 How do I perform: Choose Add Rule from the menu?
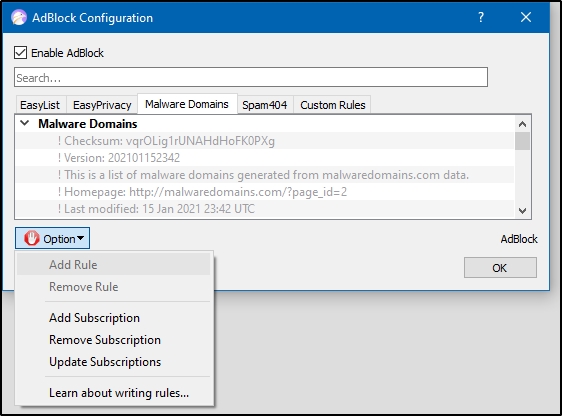coord(114,264)
